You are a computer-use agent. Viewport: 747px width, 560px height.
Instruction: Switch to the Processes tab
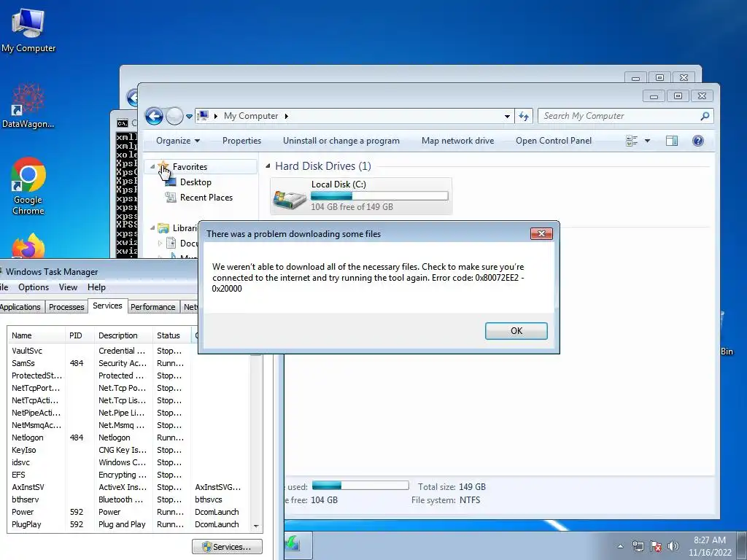66,307
